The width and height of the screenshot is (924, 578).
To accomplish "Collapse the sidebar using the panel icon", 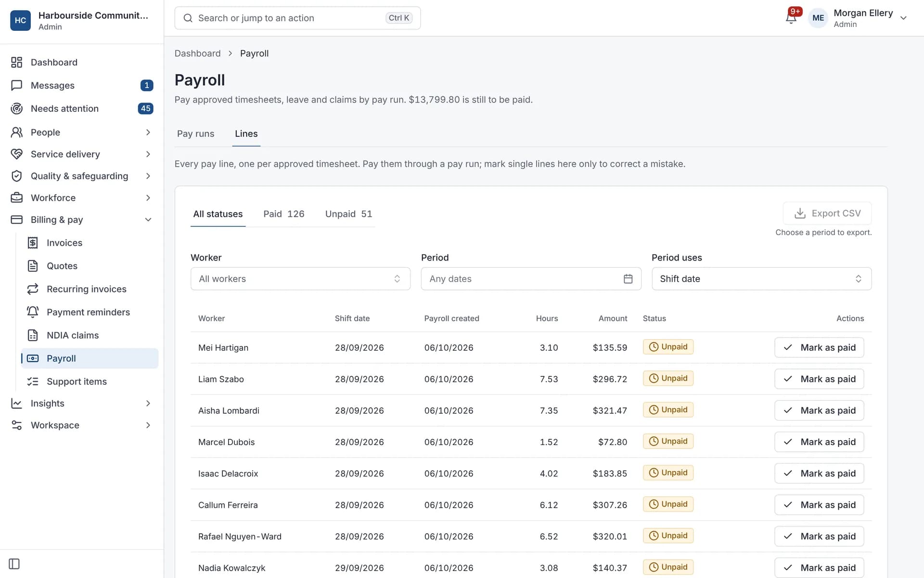I will 14,564.
